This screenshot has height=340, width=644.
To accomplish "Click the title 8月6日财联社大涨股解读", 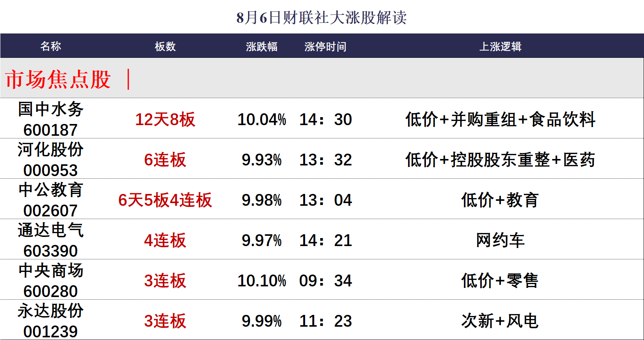I will 321,17.
